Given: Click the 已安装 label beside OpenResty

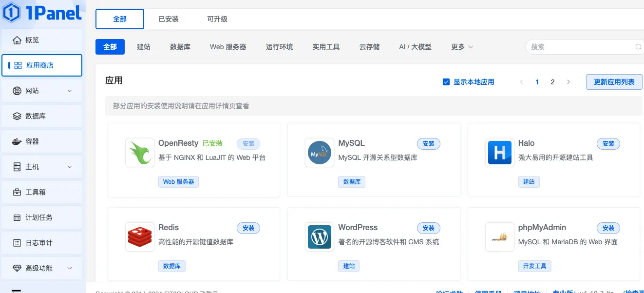Looking at the screenshot, I should pyautogui.click(x=212, y=143).
